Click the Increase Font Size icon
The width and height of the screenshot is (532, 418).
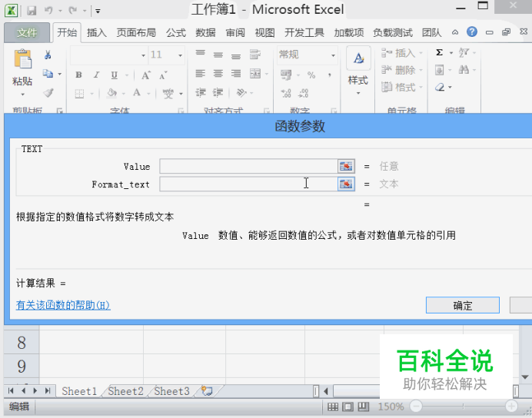pyautogui.click(x=146, y=75)
